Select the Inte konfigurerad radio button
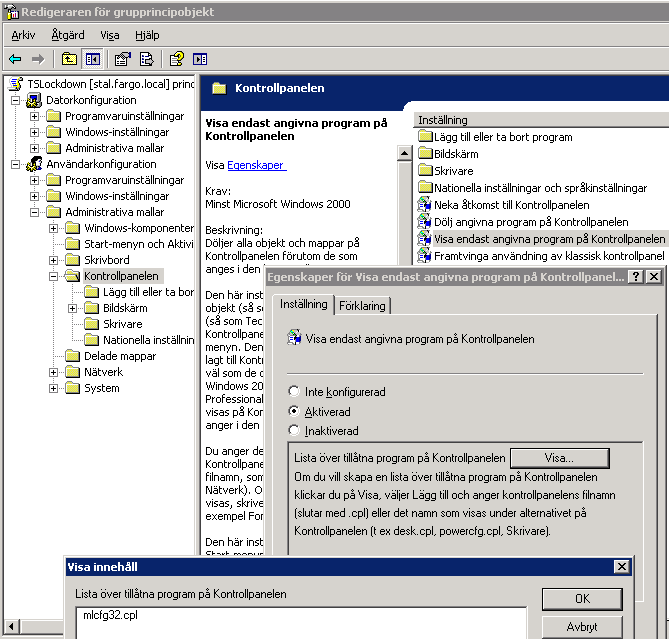669x639 pixels. (x=294, y=392)
